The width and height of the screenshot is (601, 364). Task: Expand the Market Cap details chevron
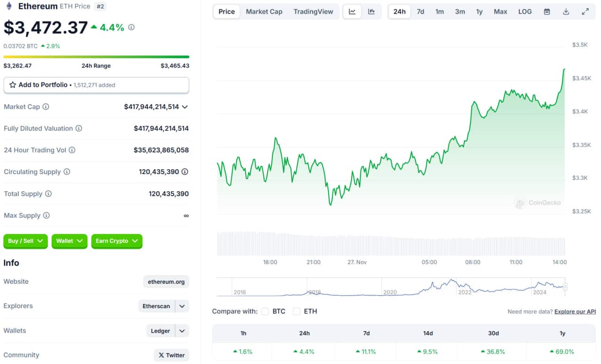pos(185,107)
